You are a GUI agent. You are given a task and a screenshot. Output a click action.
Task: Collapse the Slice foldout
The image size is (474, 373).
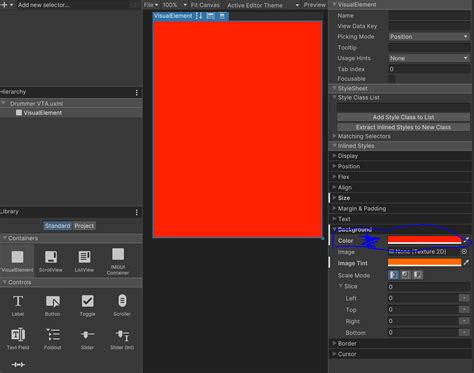[341, 286]
